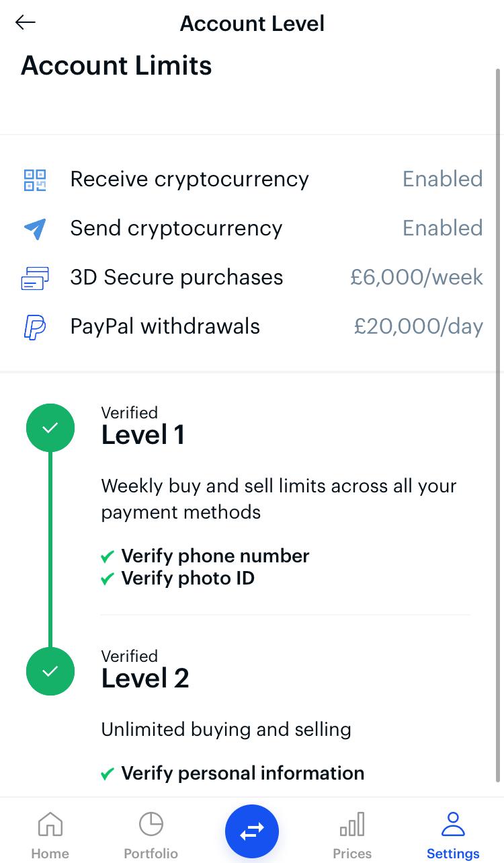Tap the QR code receive icon
The image size is (504, 863).
pos(35,180)
